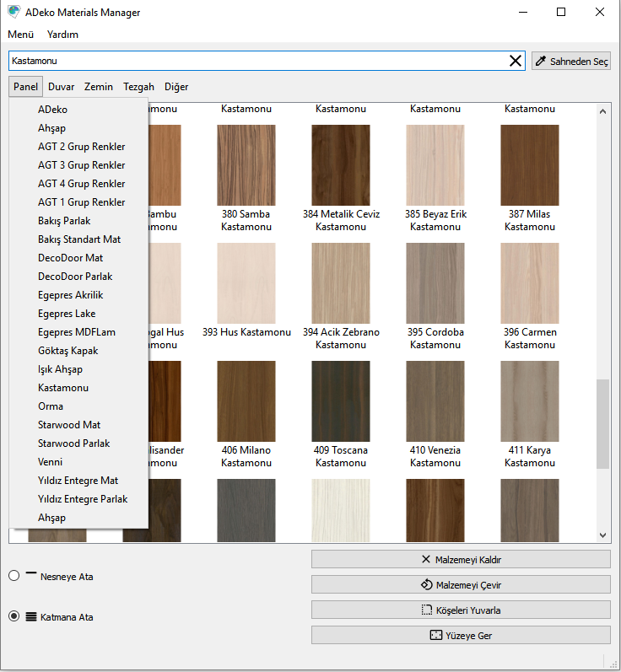Viewport: 621px width, 672px height.
Task: Clear the search field with the X icon
Action: tap(515, 61)
